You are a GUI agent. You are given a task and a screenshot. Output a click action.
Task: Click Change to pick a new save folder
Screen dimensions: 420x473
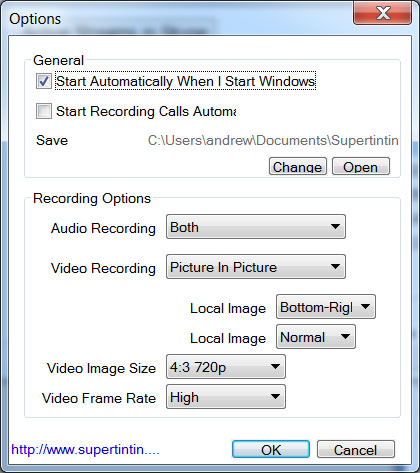coord(298,166)
